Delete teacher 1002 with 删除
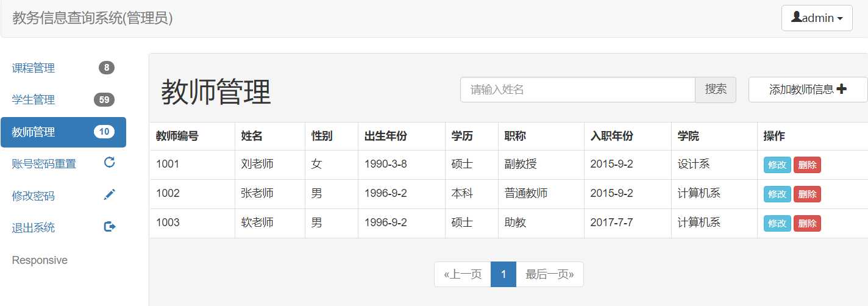Viewport: 868px width, 306px height. pyautogui.click(x=807, y=194)
